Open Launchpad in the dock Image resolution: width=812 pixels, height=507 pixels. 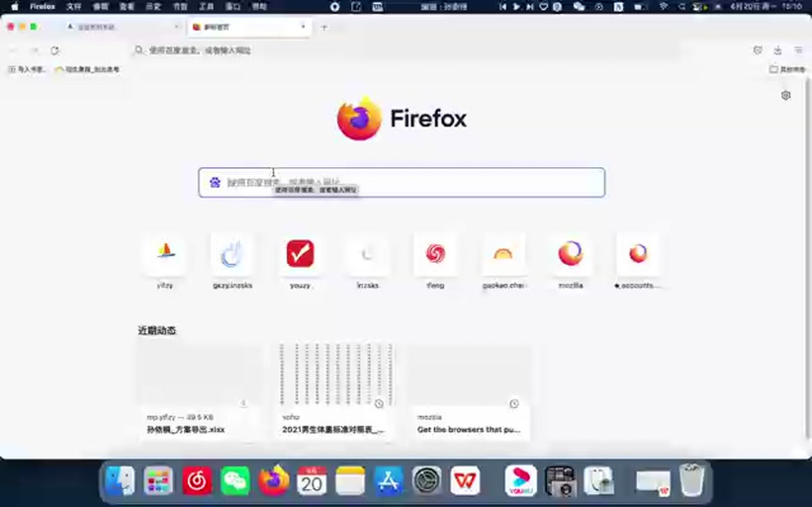pos(158,481)
